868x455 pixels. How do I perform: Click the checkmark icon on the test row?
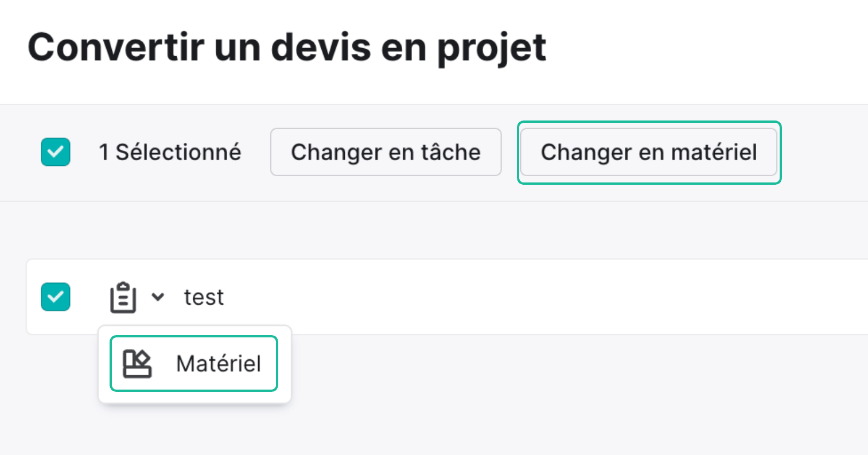56,297
